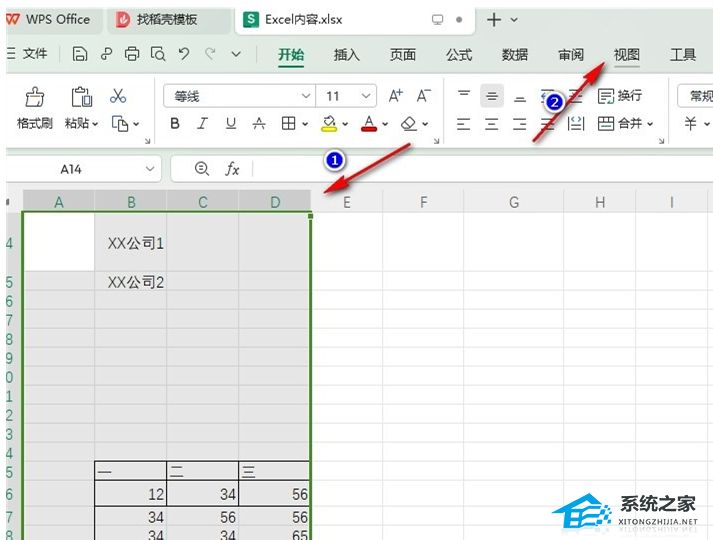Toggle underline formatting

231,123
